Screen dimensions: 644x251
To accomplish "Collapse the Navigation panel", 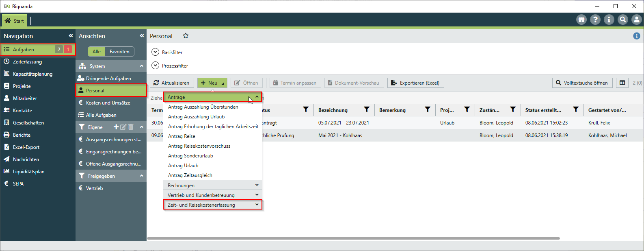I will pos(71,36).
